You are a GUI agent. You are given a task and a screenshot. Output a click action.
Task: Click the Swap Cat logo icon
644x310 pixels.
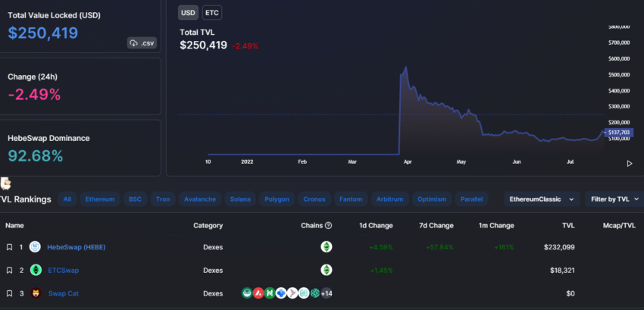36,293
